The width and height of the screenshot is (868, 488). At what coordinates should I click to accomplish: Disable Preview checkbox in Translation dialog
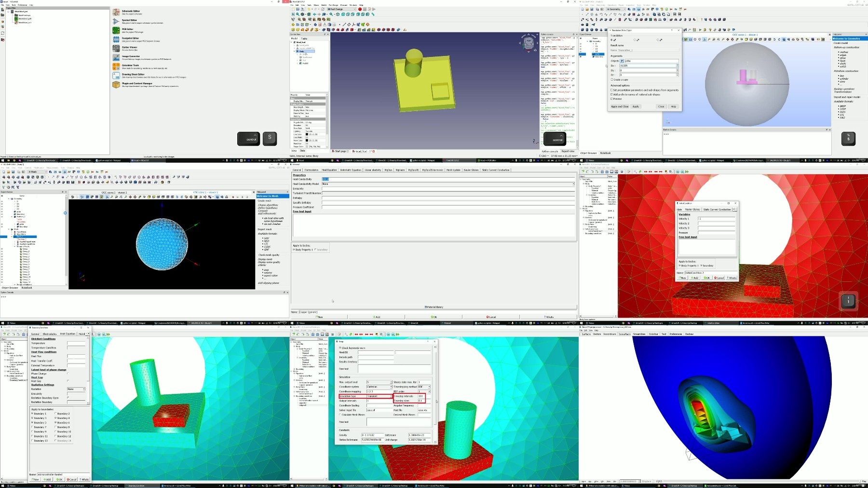(x=612, y=98)
